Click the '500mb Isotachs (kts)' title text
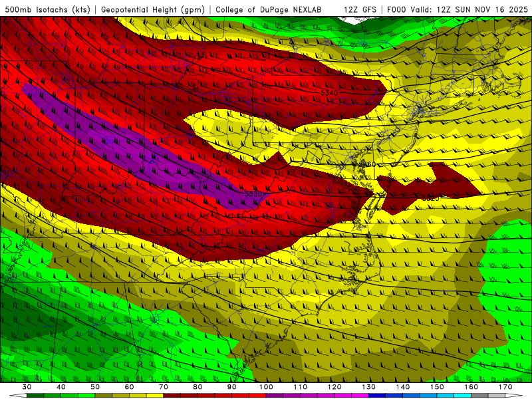The height and width of the screenshot is (399, 532). point(47,9)
